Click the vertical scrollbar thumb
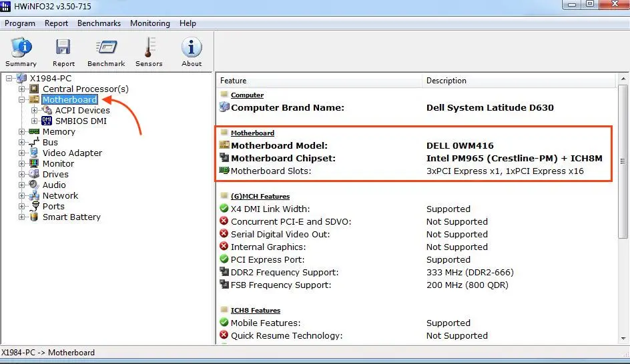The height and width of the screenshot is (364, 630). [623, 161]
